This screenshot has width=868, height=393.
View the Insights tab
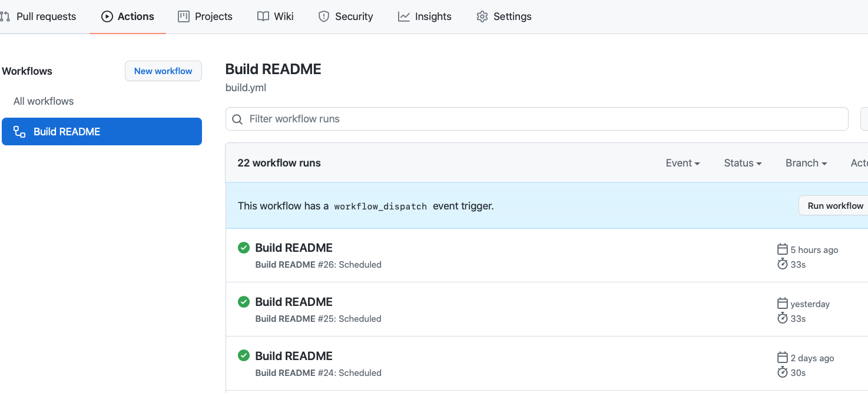(425, 16)
